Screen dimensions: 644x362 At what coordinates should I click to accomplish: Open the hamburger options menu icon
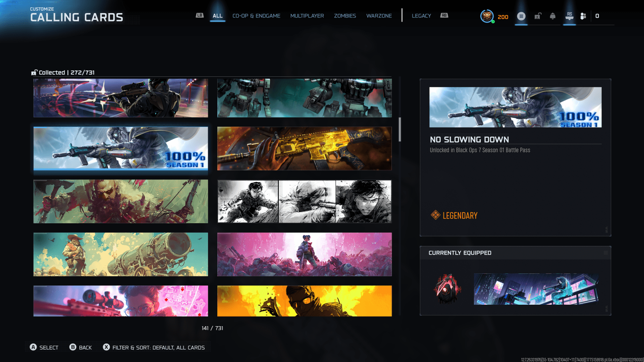click(521, 16)
